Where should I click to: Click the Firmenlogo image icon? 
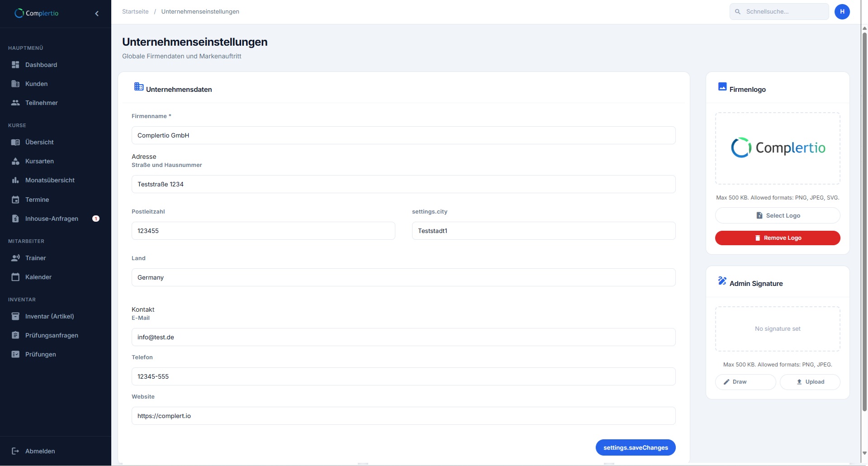coord(722,86)
